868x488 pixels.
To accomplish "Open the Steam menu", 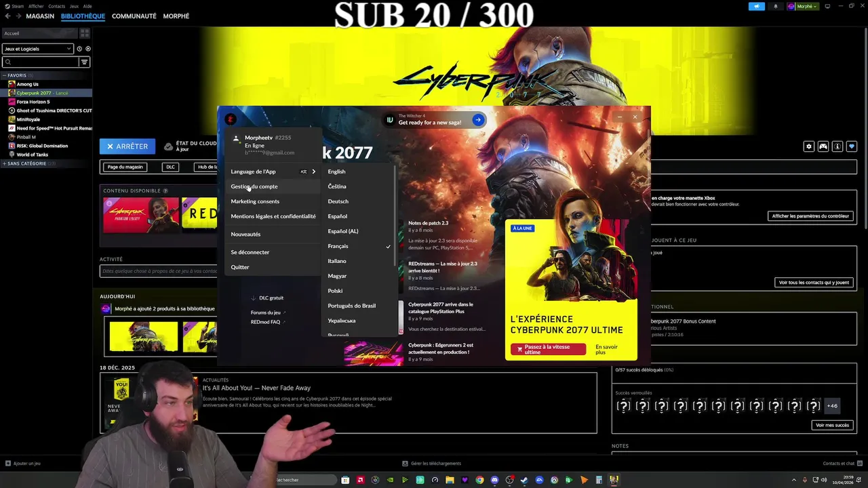I will pos(16,6).
